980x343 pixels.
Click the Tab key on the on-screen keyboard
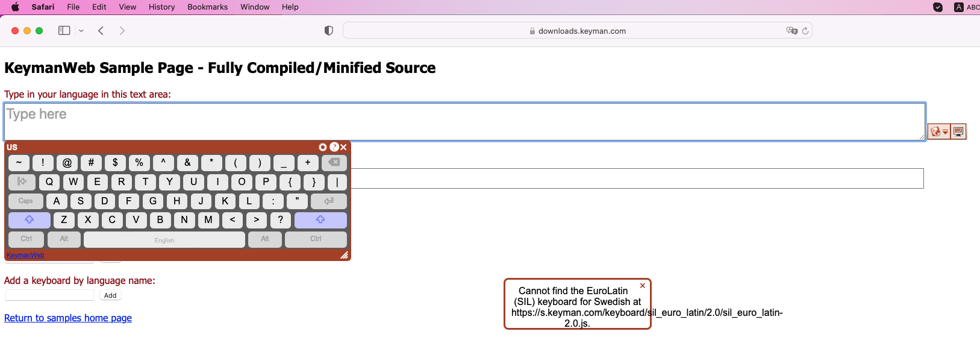tap(22, 182)
